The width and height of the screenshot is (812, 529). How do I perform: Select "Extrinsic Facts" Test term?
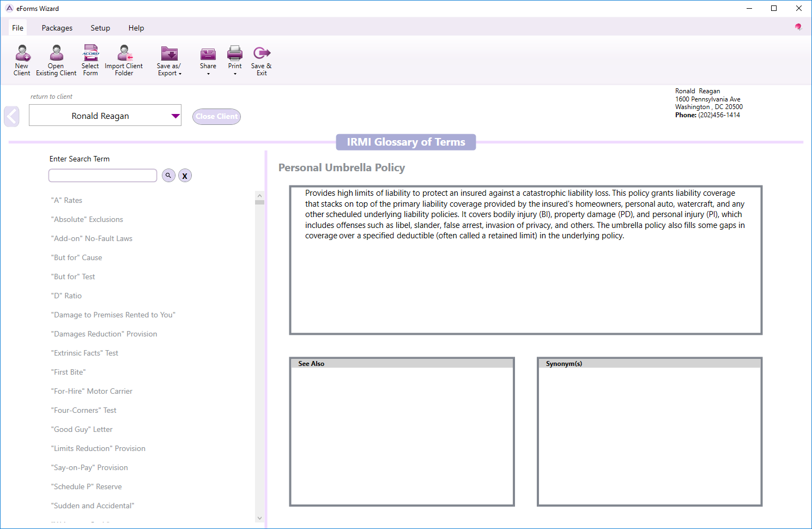(84, 353)
